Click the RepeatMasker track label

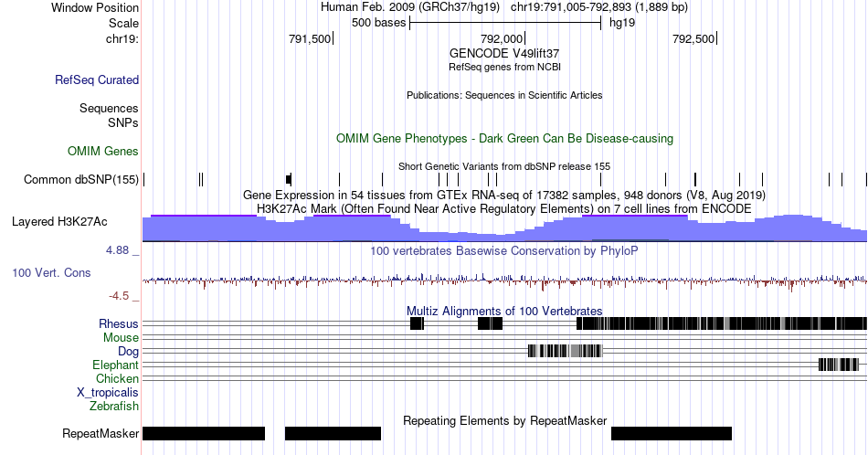pyautogui.click(x=101, y=433)
